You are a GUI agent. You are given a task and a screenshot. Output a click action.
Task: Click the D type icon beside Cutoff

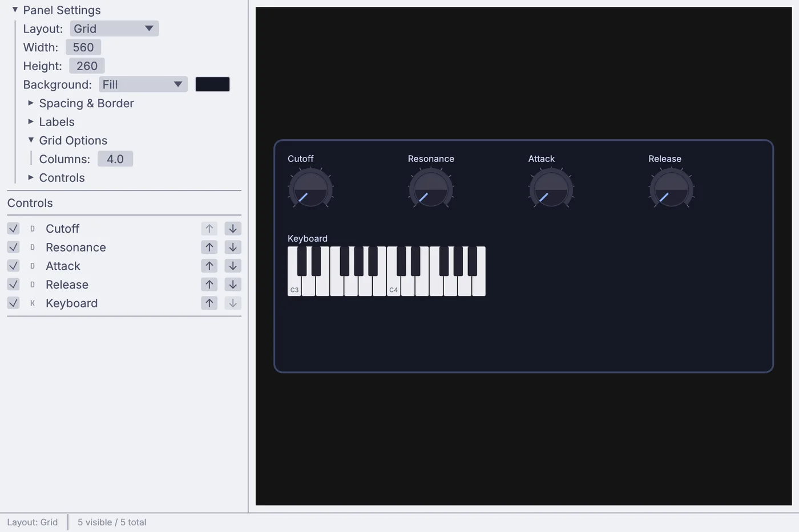(33, 229)
